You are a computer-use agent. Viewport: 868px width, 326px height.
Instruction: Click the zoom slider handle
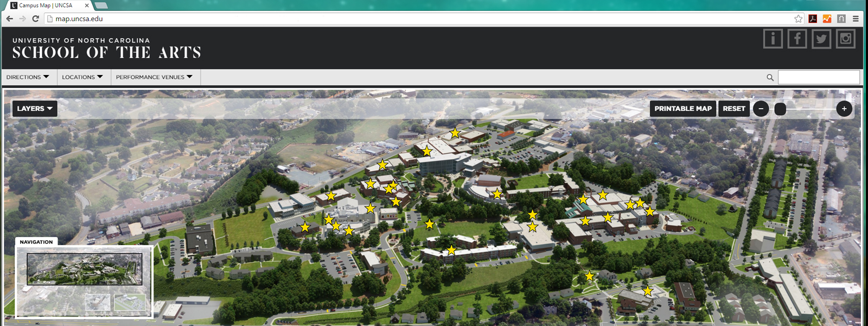780,109
